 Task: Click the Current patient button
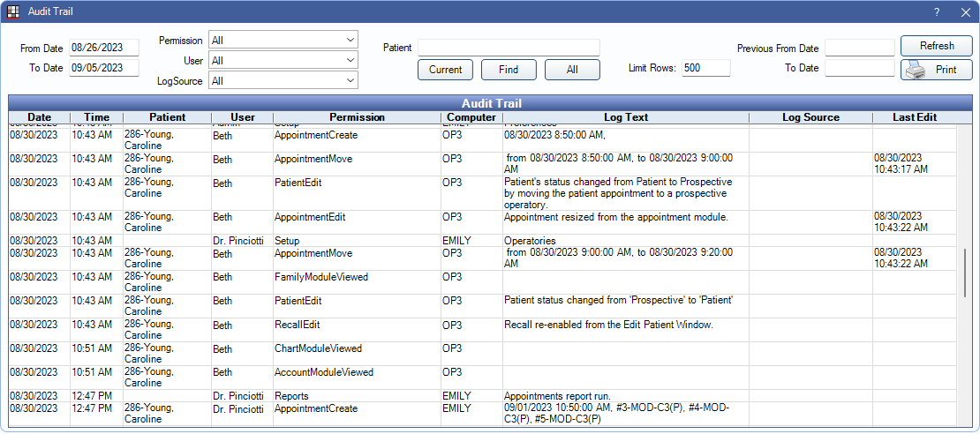click(445, 70)
